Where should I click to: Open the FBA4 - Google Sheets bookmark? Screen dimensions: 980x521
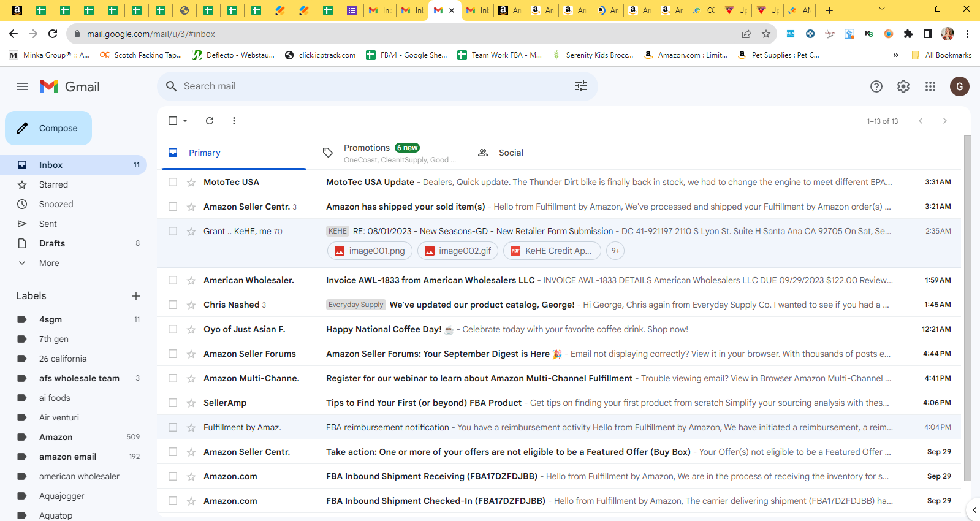407,55
